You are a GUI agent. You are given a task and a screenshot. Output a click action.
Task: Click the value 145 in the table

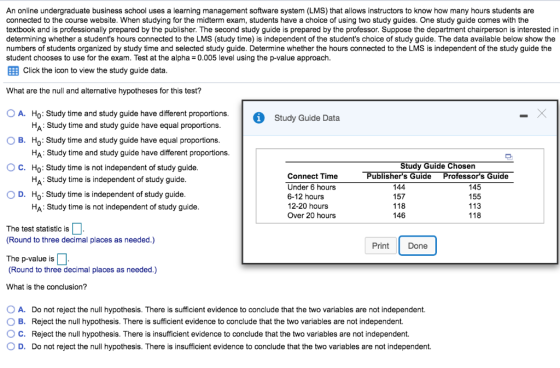click(x=475, y=187)
